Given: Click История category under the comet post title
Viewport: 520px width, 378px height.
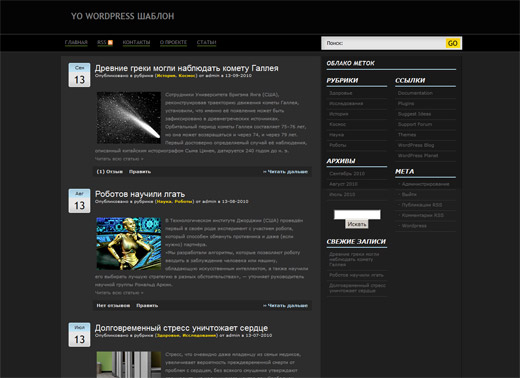Looking at the screenshot, I should coord(166,76).
